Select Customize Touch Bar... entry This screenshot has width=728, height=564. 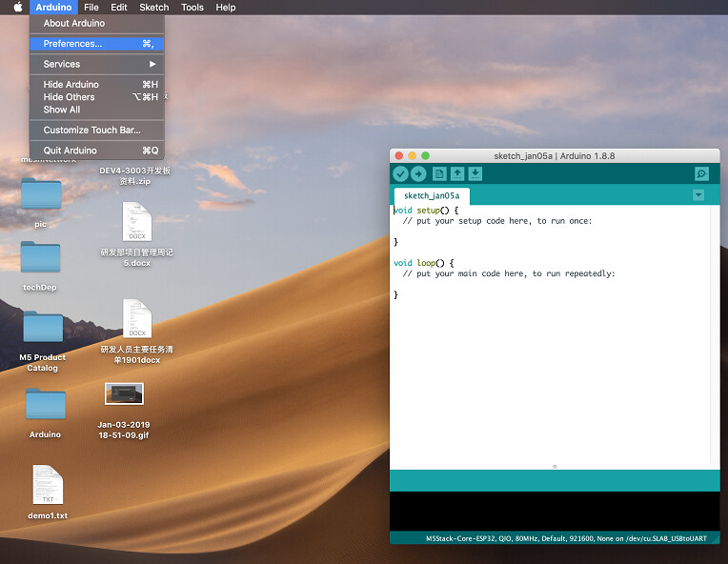(96, 130)
